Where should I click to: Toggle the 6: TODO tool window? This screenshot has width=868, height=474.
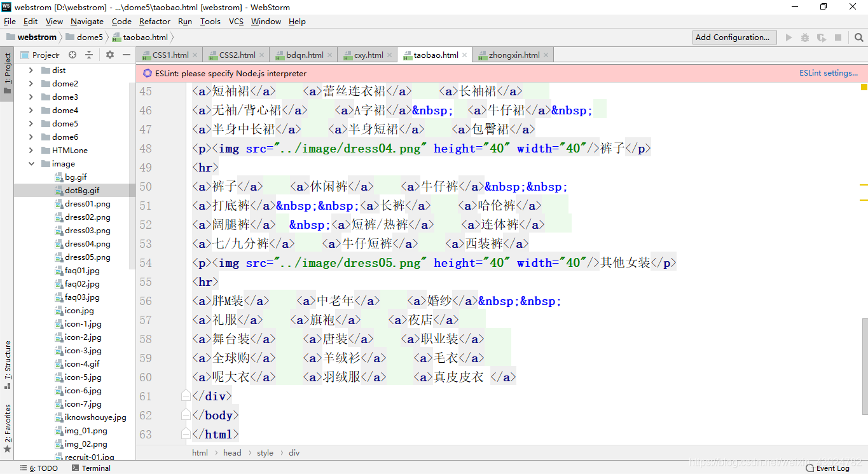39,468
